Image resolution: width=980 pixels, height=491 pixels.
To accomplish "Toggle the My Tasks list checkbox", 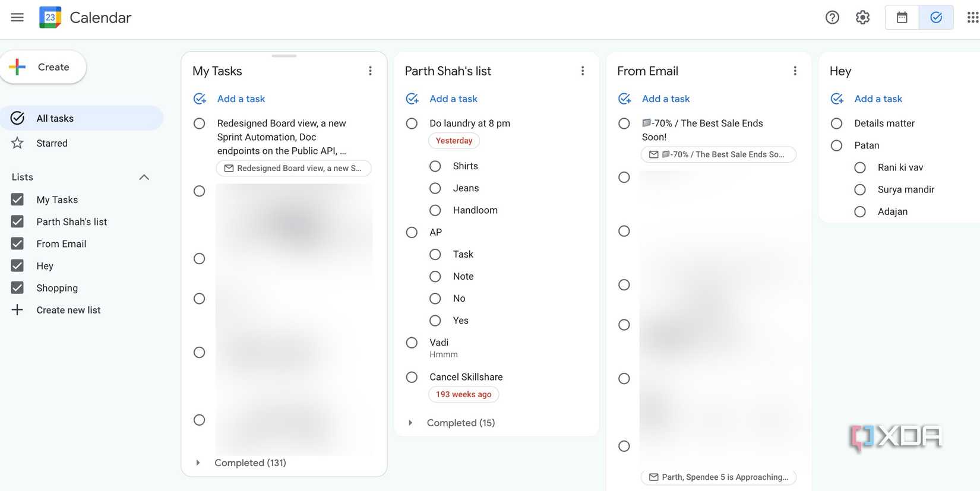I will pos(17,199).
